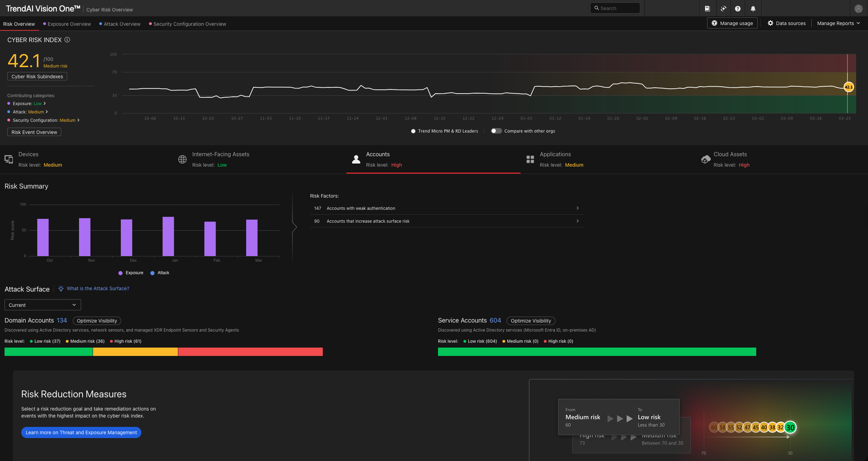Click the Cyber Risk Index info icon
The height and width of the screenshot is (461, 868).
coord(67,40)
